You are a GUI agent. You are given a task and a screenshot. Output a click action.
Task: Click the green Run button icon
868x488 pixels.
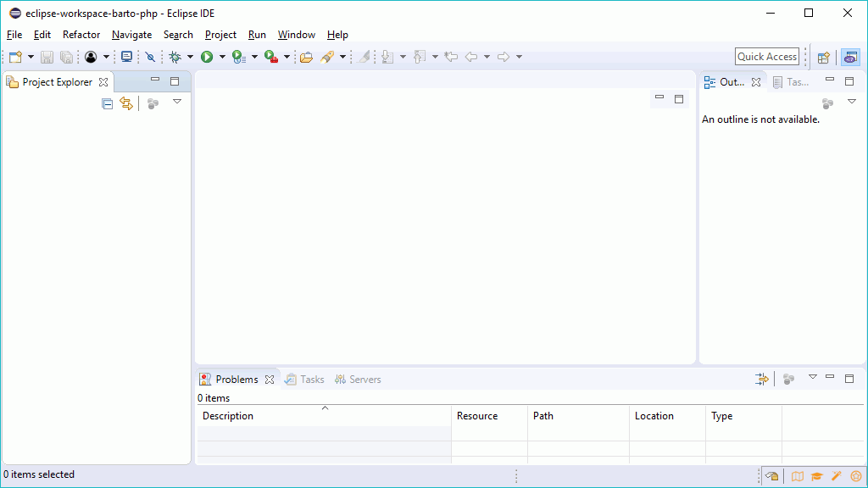click(x=207, y=57)
